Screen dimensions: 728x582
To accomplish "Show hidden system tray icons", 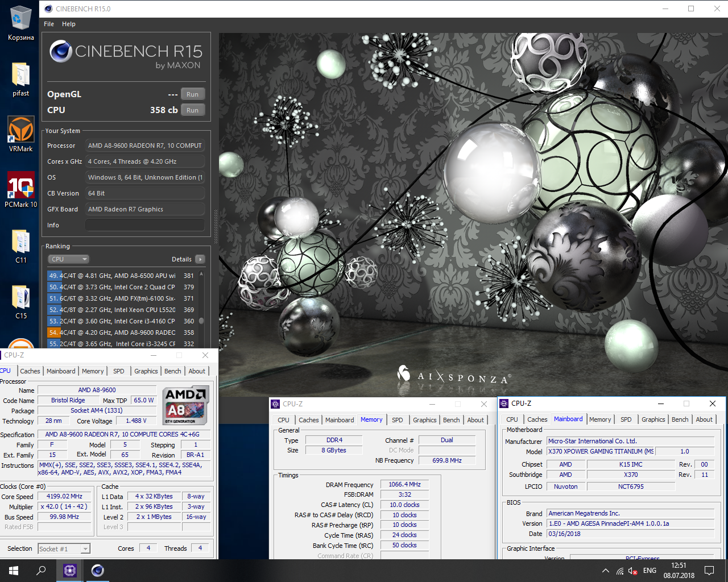I will click(605, 571).
